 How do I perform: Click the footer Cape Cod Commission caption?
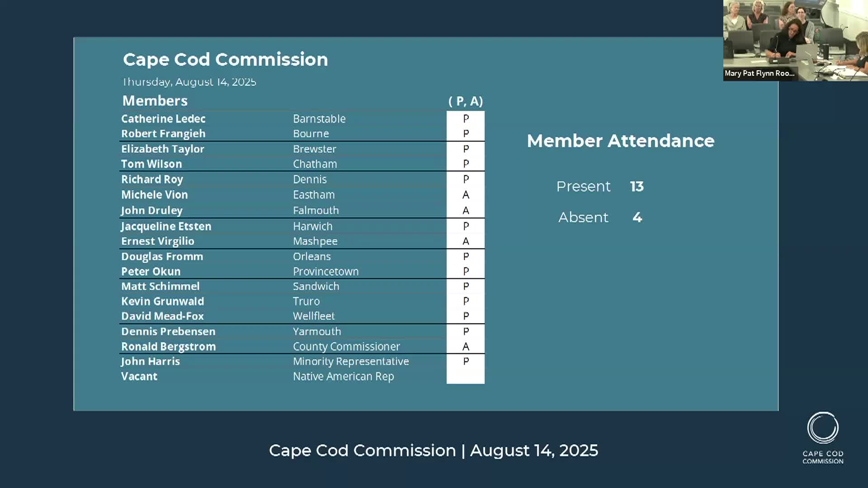[434, 450]
